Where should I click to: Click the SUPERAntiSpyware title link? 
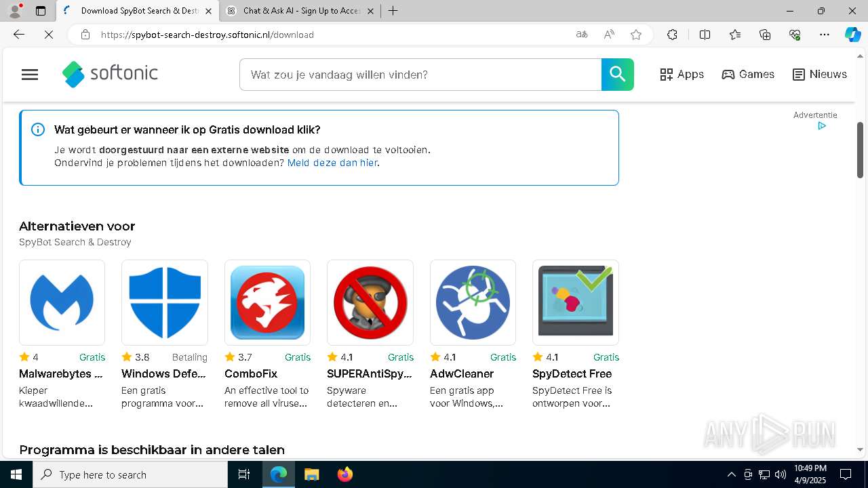[370, 373]
